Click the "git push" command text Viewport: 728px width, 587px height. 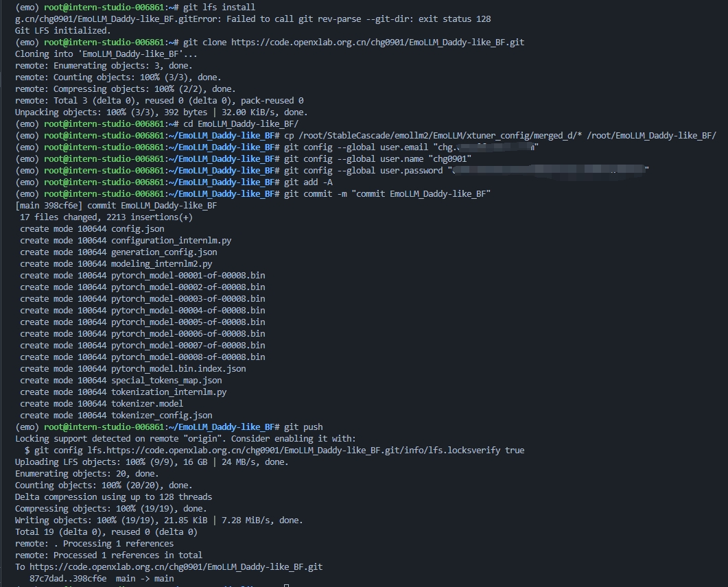click(303, 427)
